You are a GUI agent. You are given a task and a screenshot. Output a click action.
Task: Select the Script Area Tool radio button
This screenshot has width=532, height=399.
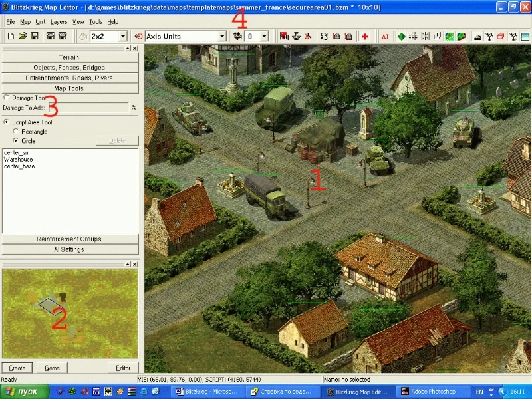[7, 122]
